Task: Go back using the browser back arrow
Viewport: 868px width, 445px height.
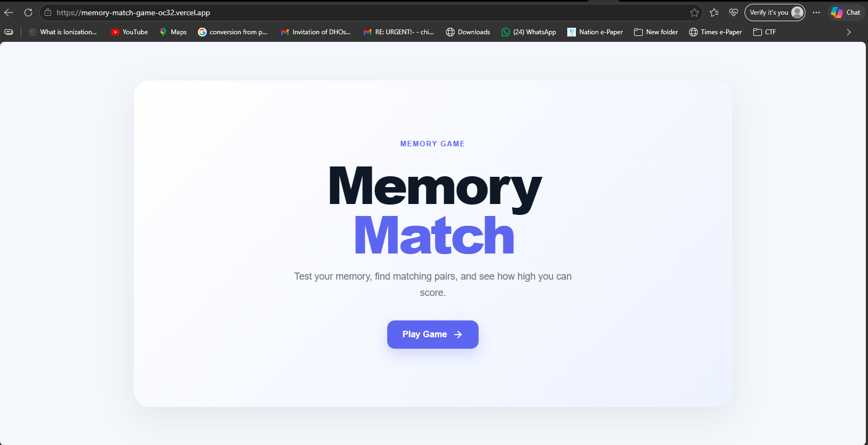Action: coord(9,13)
